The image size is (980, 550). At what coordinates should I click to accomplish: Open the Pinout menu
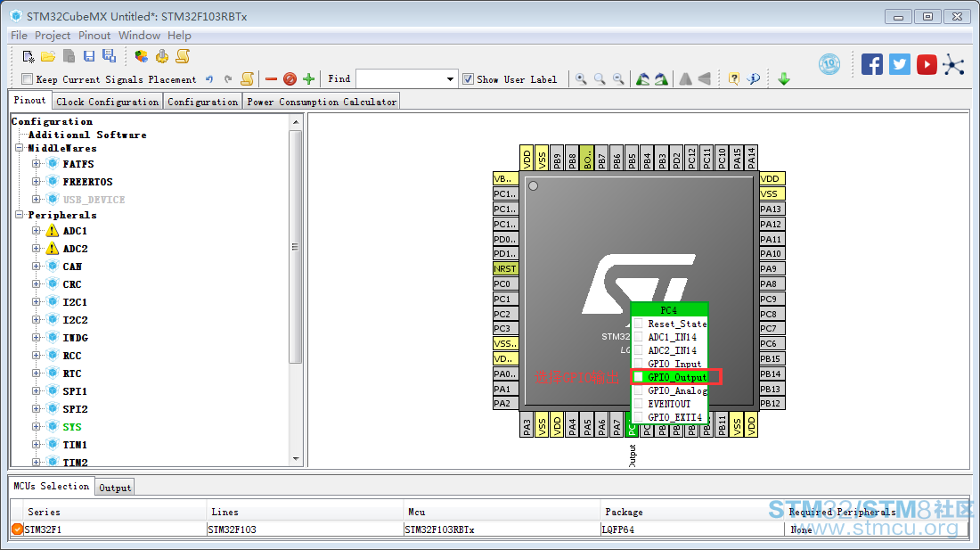(94, 36)
